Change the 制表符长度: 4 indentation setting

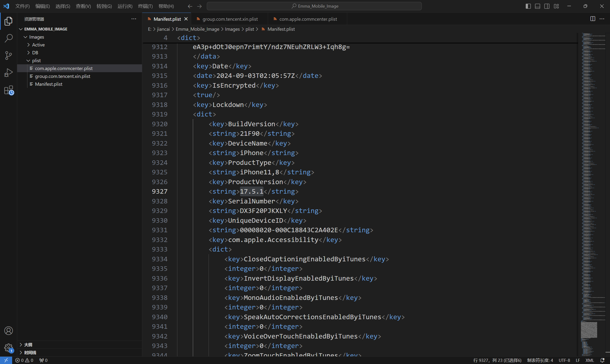click(540, 360)
